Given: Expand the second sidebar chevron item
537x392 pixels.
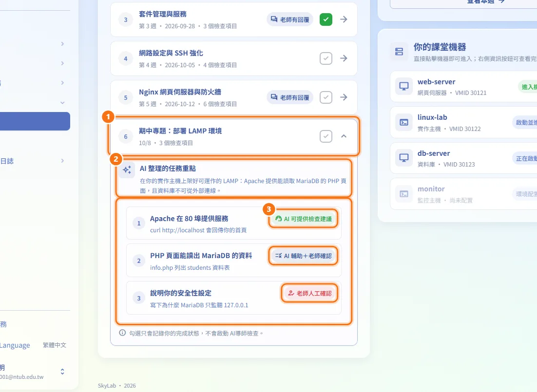Looking at the screenshot, I should click(62, 63).
